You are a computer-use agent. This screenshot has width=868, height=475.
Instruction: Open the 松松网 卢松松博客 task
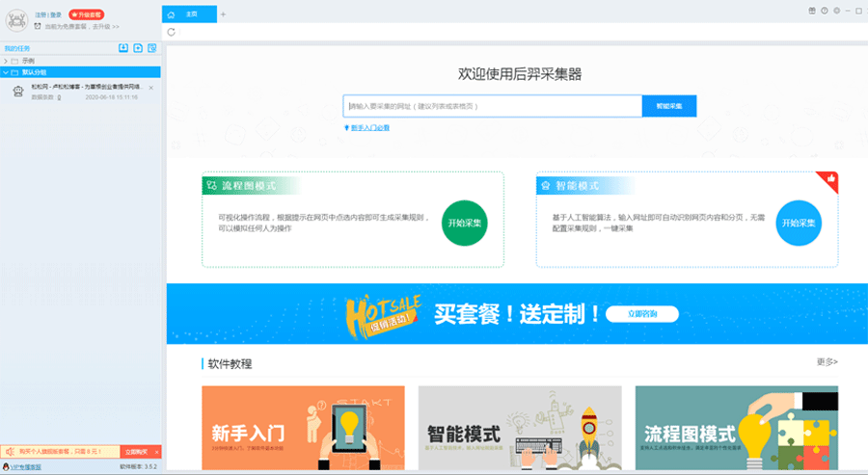pyautogui.click(x=87, y=87)
